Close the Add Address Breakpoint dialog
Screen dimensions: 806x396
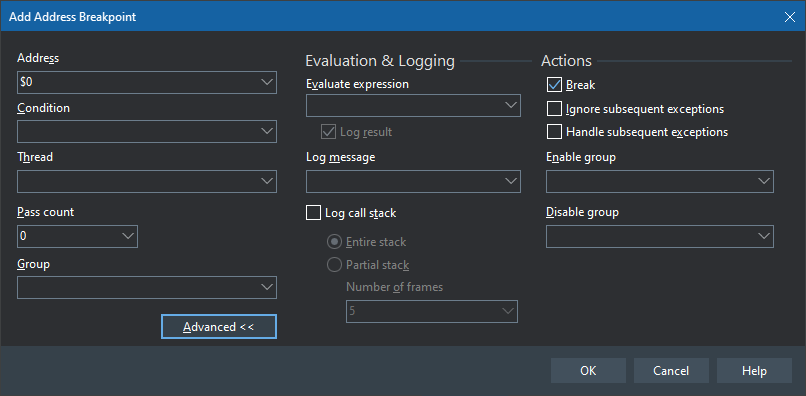click(x=790, y=16)
